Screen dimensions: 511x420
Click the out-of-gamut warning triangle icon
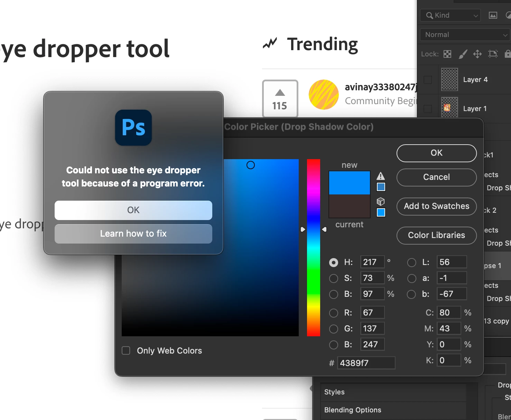[x=381, y=176]
